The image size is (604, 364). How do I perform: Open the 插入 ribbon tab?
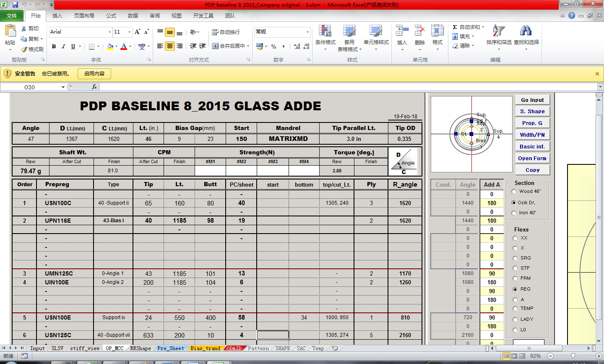[x=57, y=16]
